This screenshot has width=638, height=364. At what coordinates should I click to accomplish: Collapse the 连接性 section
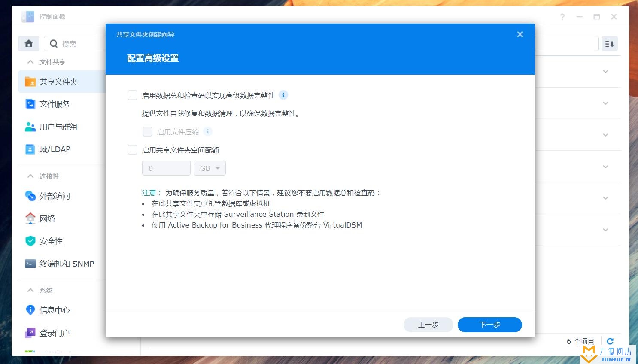pyautogui.click(x=30, y=176)
